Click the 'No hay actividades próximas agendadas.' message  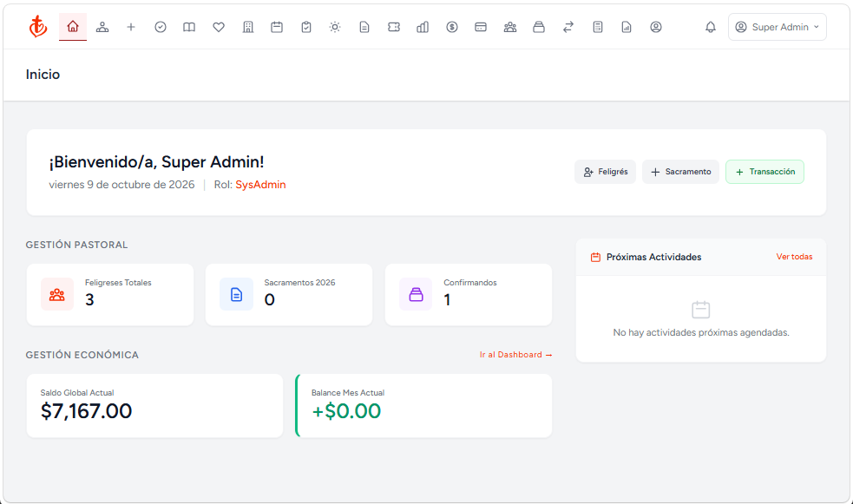point(701,332)
